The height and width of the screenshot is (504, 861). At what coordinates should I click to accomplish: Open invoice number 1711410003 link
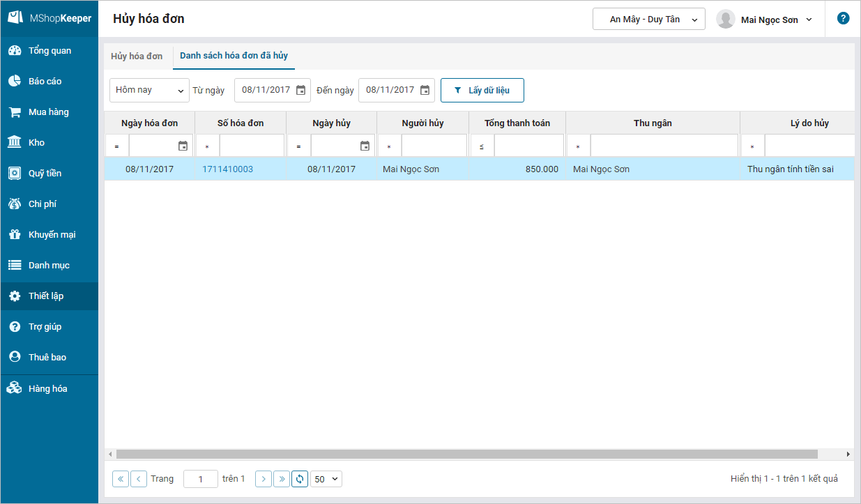coord(227,169)
